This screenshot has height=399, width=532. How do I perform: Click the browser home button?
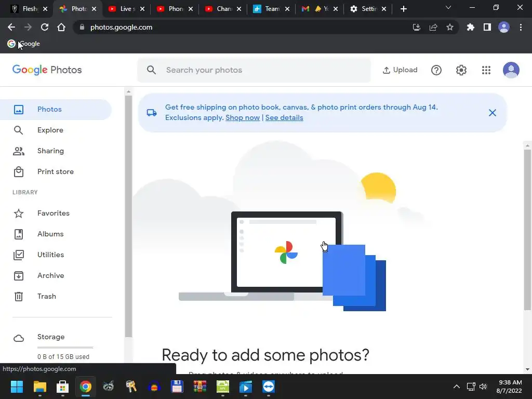61,27
